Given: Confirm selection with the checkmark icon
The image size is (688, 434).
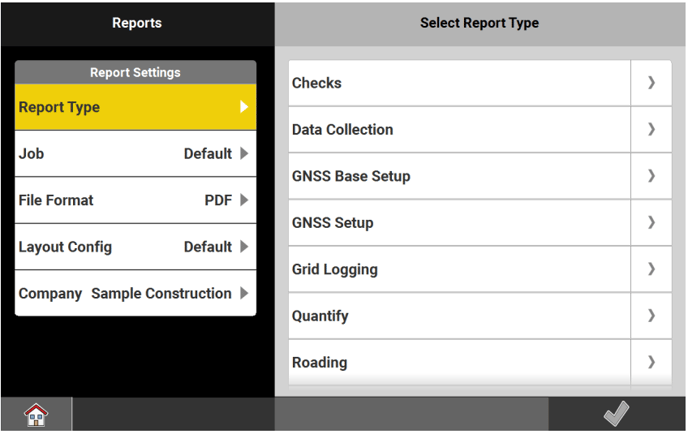Looking at the screenshot, I should (616, 414).
